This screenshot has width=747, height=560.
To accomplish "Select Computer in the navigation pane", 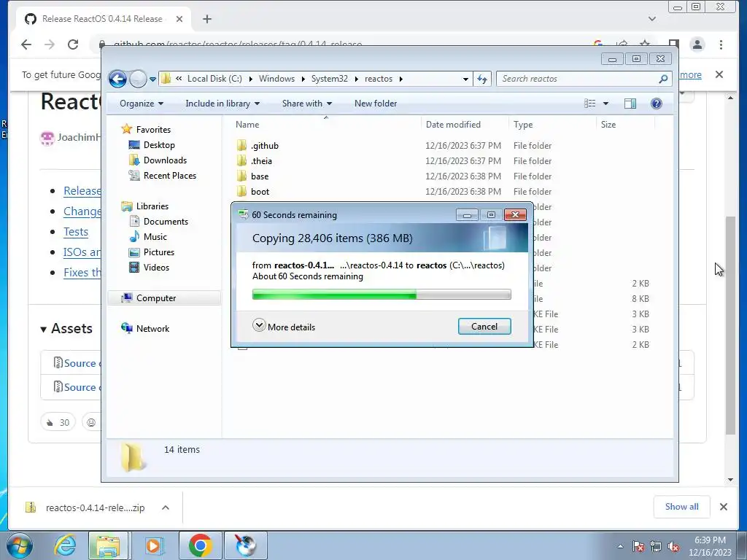I will click(x=156, y=298).
